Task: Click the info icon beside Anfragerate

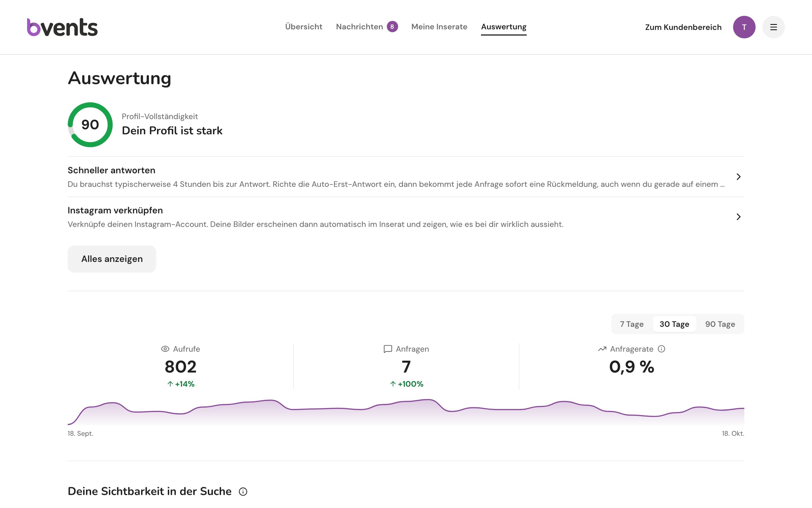Action: coord(661,349)
